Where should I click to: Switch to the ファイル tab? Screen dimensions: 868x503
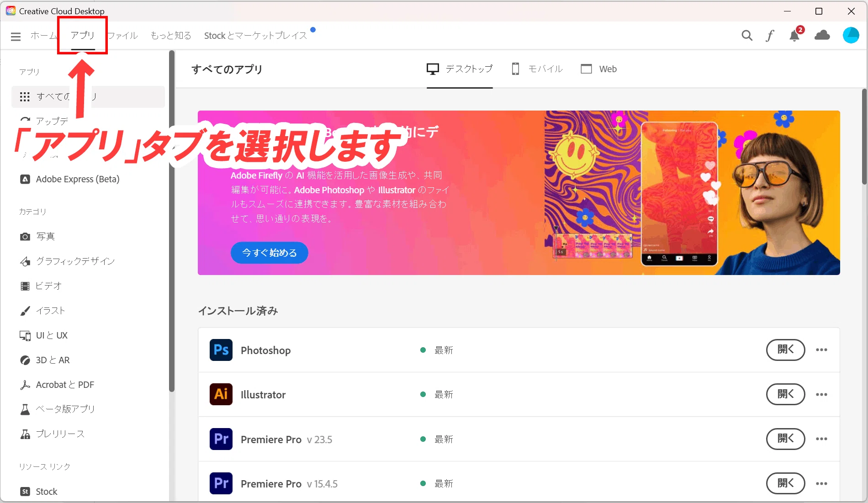point(122,36)
